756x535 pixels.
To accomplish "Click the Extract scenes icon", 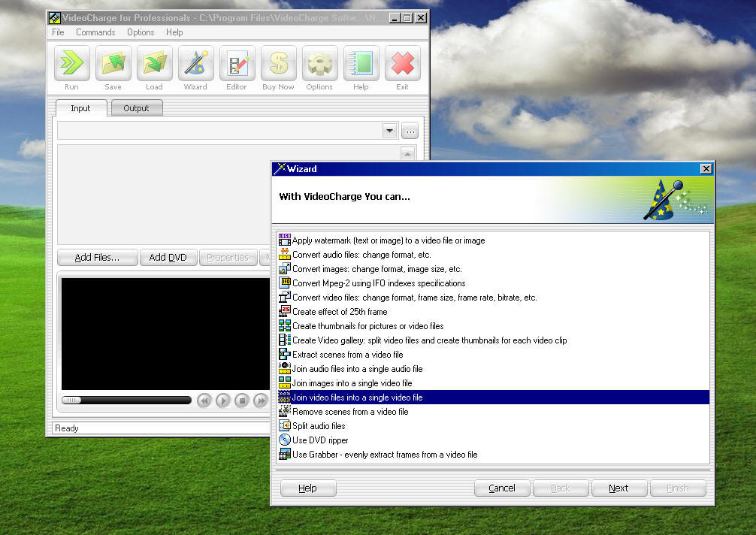I will click(x=285, y=354).
